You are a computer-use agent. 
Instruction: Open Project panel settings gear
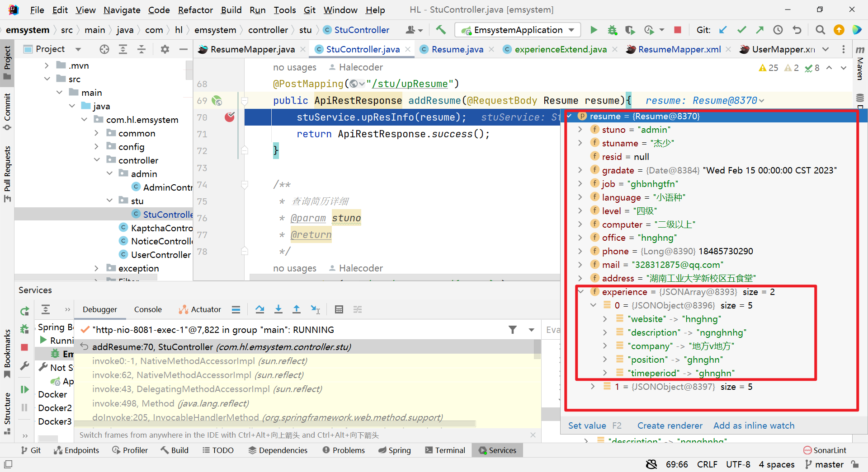pos(165,49)
